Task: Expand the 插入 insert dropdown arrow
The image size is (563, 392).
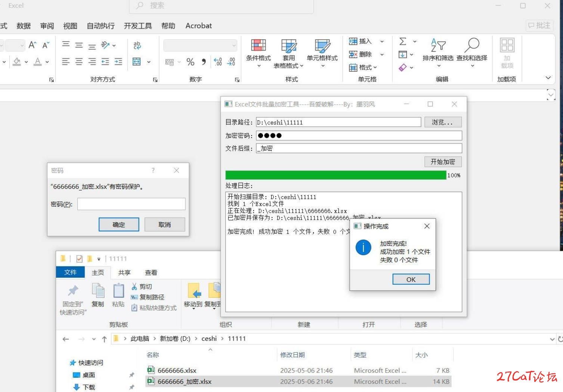Action: 382,41
